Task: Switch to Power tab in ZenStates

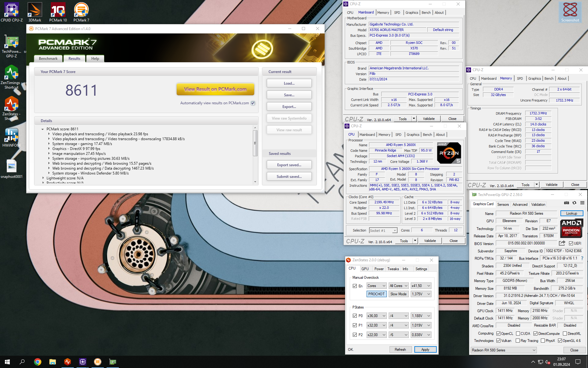Action: [x=379, y=269]
